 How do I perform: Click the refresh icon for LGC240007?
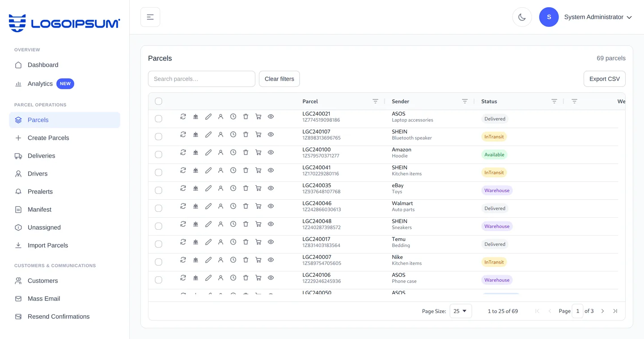[x=183, y=260]
